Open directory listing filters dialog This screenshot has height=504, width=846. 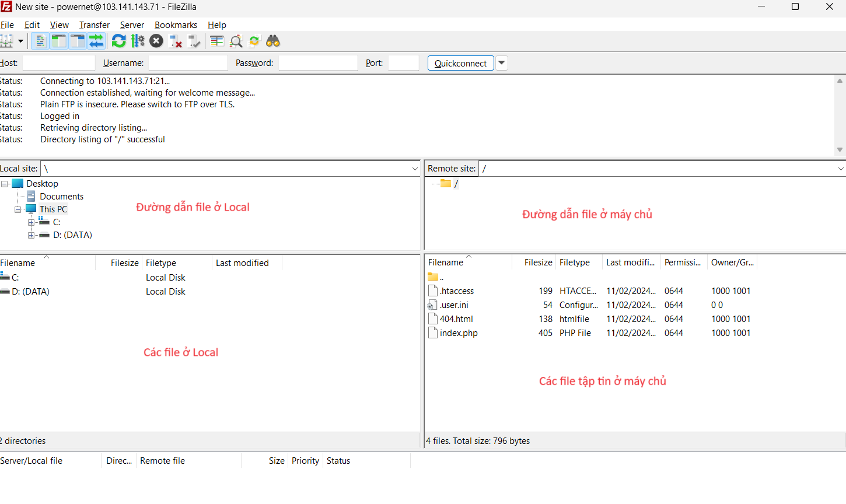click(217, 41)
